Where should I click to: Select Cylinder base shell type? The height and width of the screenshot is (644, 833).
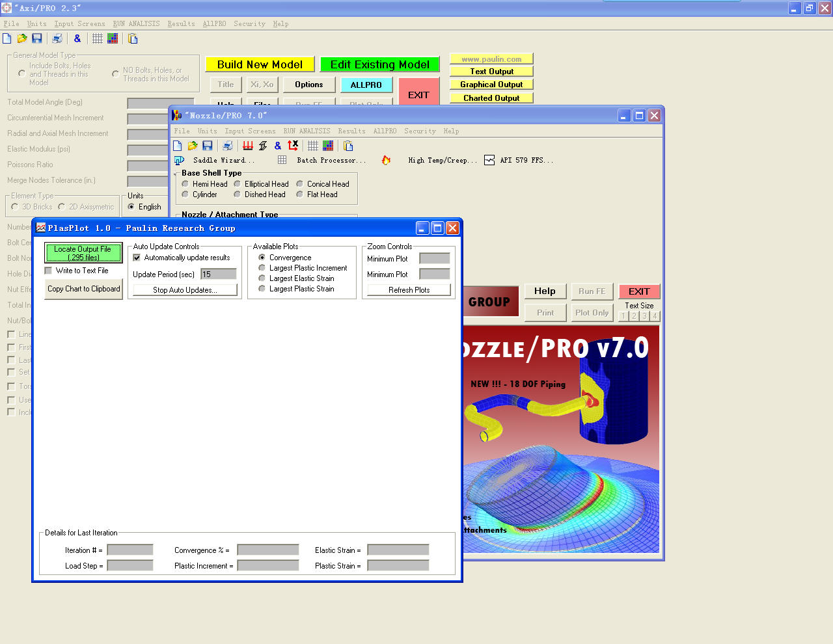click(x=185, y=195)
